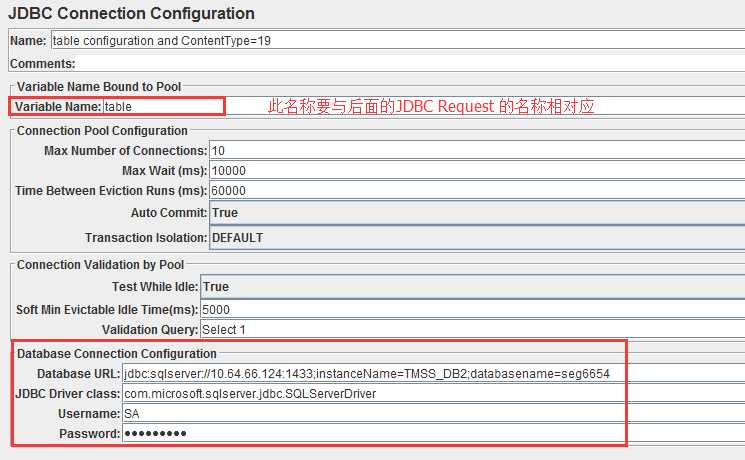Click the Username field containing 'SA'

click(434, 414)
